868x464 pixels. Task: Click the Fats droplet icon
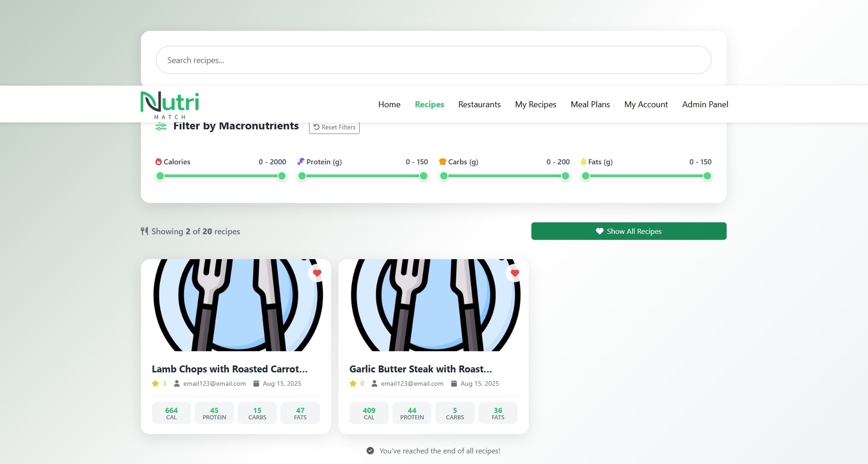tap(583, 162)
